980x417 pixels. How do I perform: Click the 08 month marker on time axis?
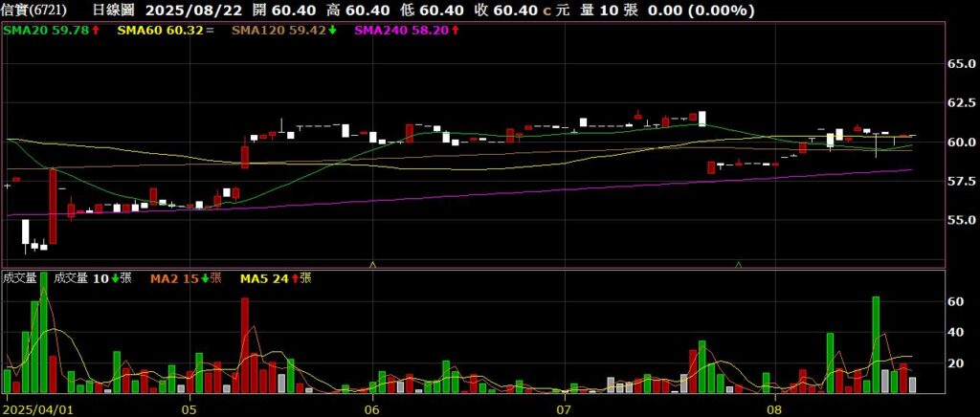(774, 408)
